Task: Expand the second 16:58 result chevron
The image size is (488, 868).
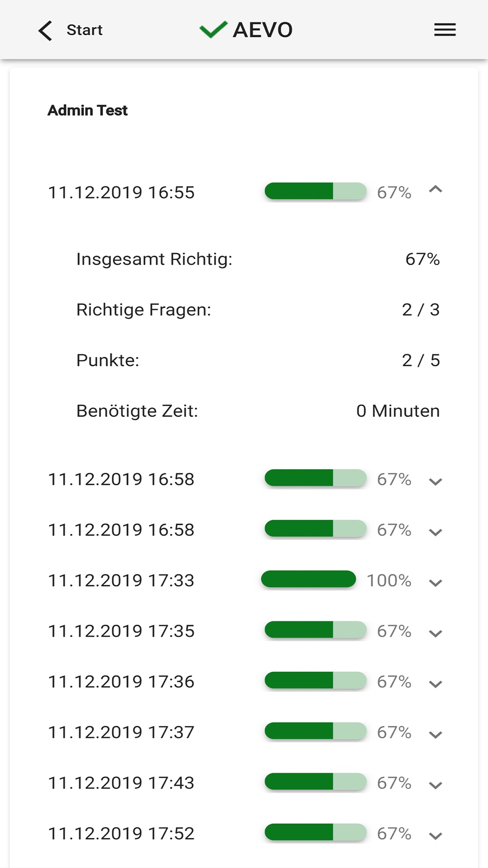Action: [435, 532]
